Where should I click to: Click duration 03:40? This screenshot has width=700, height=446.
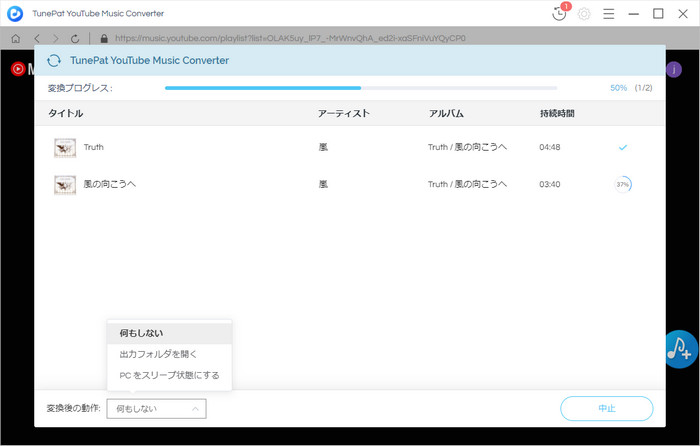[x=550, y=184]
